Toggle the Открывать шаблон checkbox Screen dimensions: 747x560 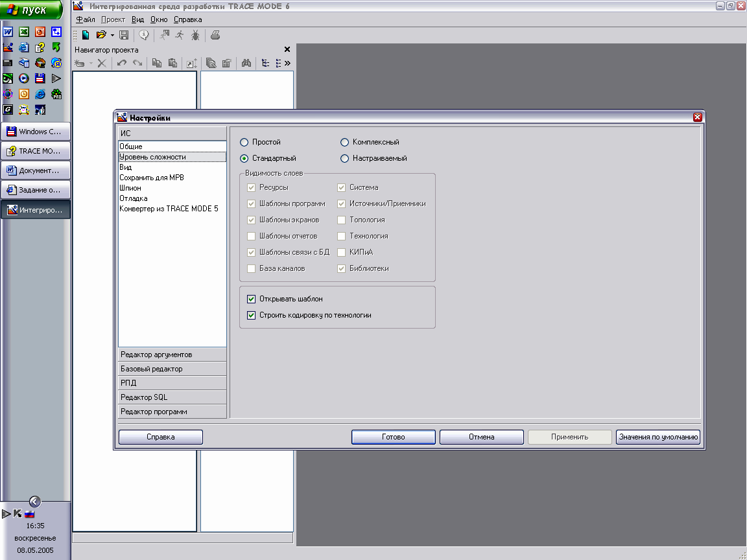coord(251,299)
